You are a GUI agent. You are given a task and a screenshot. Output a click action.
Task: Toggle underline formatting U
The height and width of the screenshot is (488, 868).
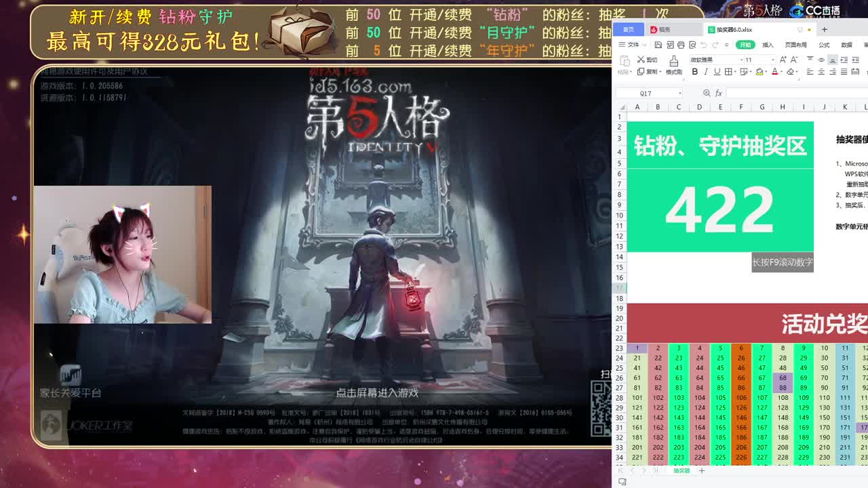pyautogui.click(x=717, y=72)
